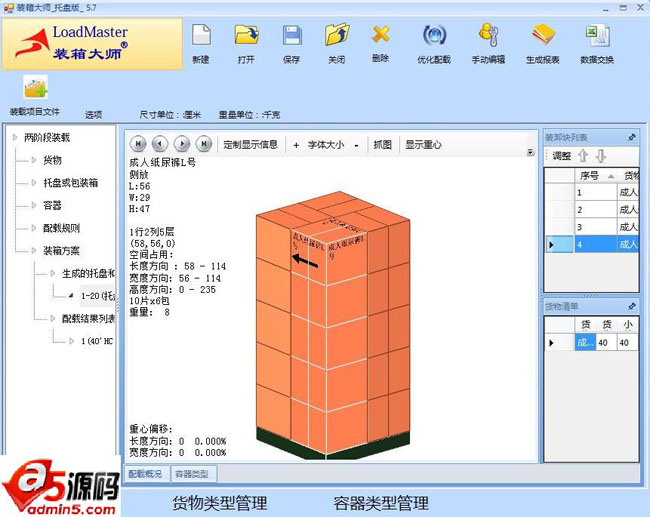The image size is (650, 517).
Task: Expand the 生成的托盘 tree node
Action: pyautogui.click(x=53, y=273)
